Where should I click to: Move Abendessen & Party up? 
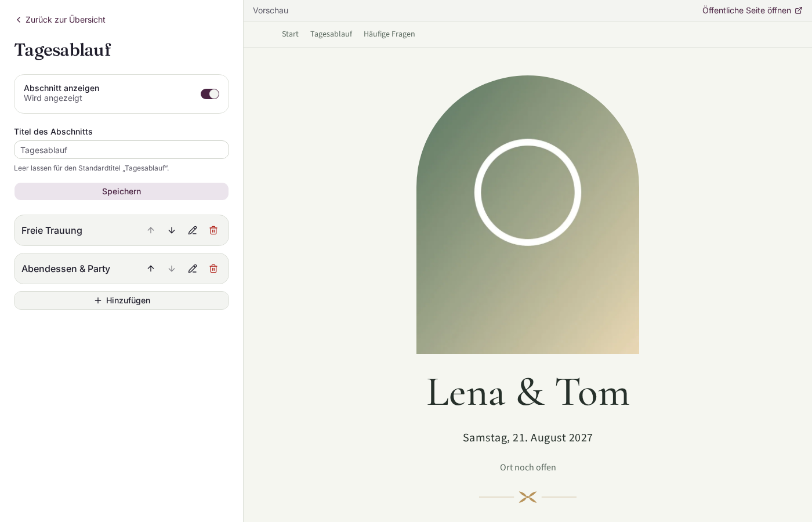tap(151, 269)
